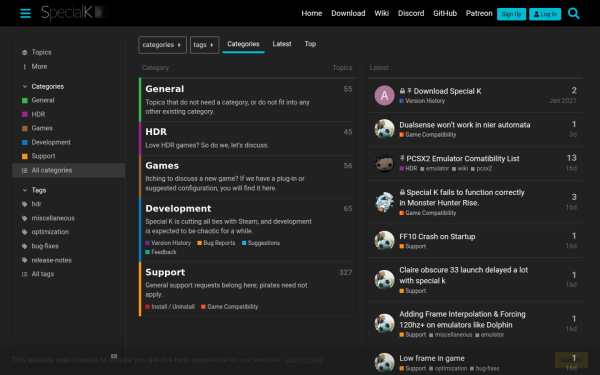Click the Learn more cookie link
Screen dimensions: 600x375
[304, 360]
